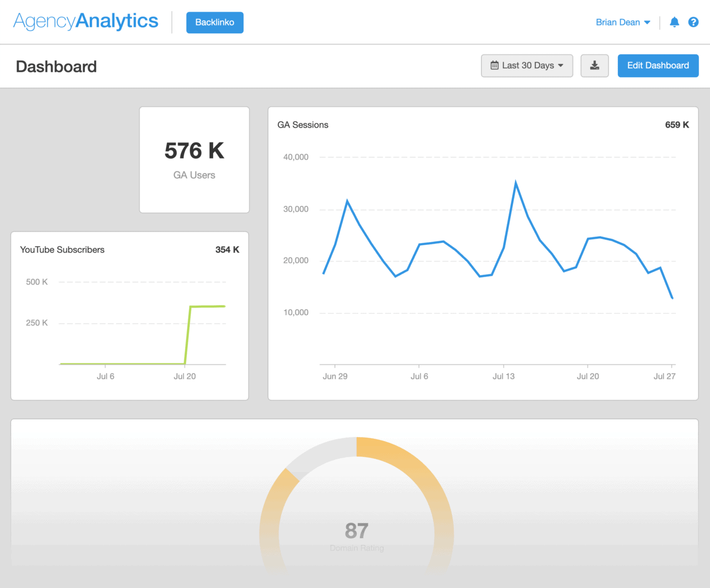Select the Backlinko client button
Screen dimensions: 710x588
(215, 23)
